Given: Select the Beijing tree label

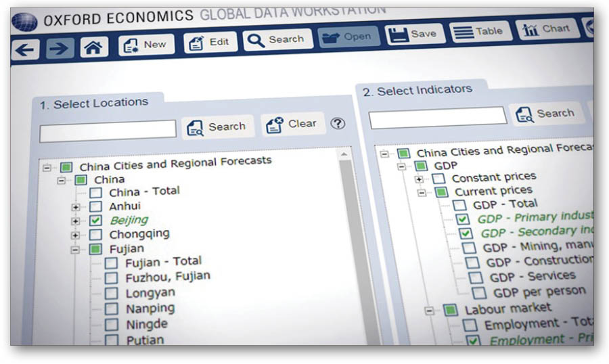Looking at the screenshot, I should [x=129, y=220].
